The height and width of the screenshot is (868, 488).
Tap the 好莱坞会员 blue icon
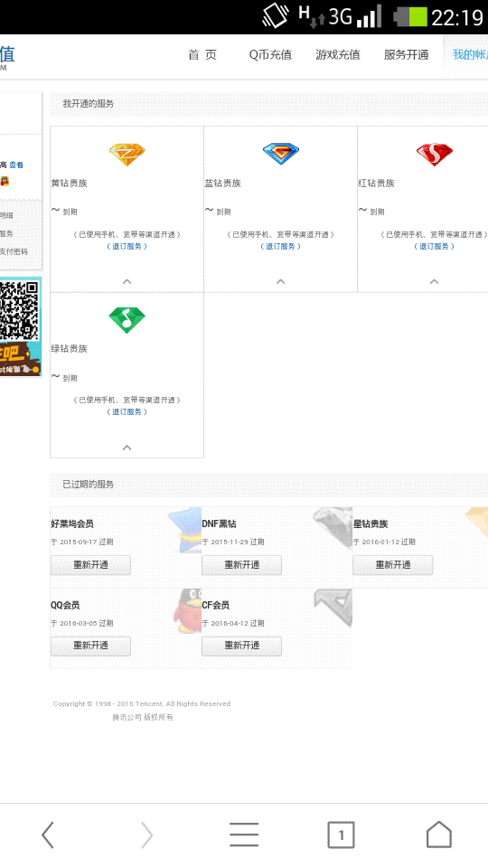tap(185, 530)
